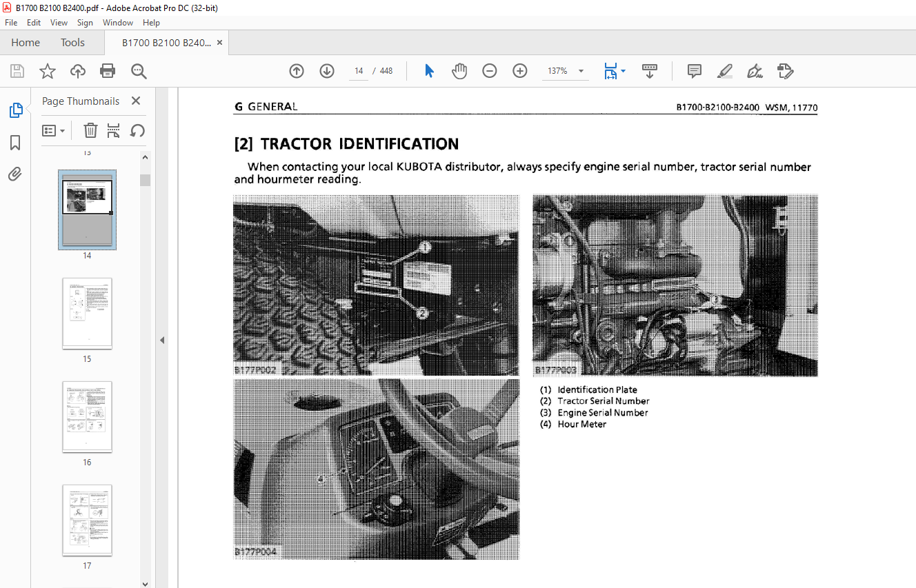
Task: Open Bookmarks sidebar icon
Action: [15, 143]
